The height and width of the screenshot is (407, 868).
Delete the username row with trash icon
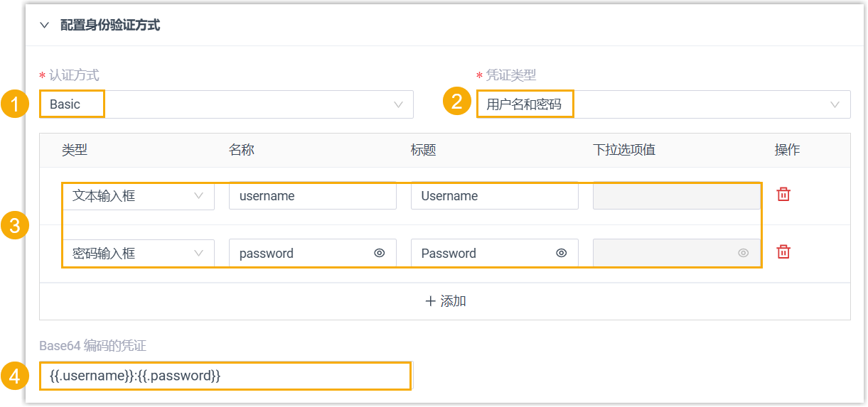tap(783, 195)
